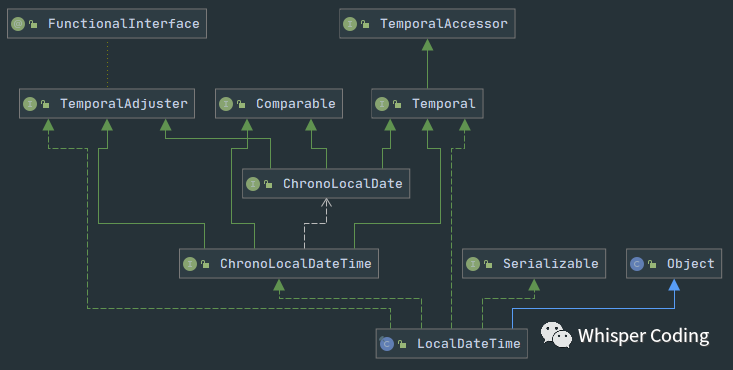
Task: Click the lock icon beside ChronoLocalDateTime
Action: [205, 264]
